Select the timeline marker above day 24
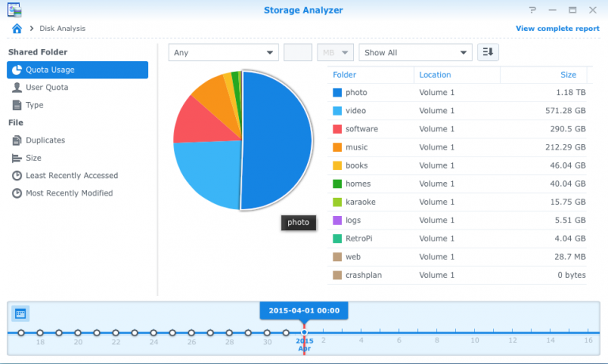The height and width of the screenshot is (364, 608). click(x=154, y=332)
